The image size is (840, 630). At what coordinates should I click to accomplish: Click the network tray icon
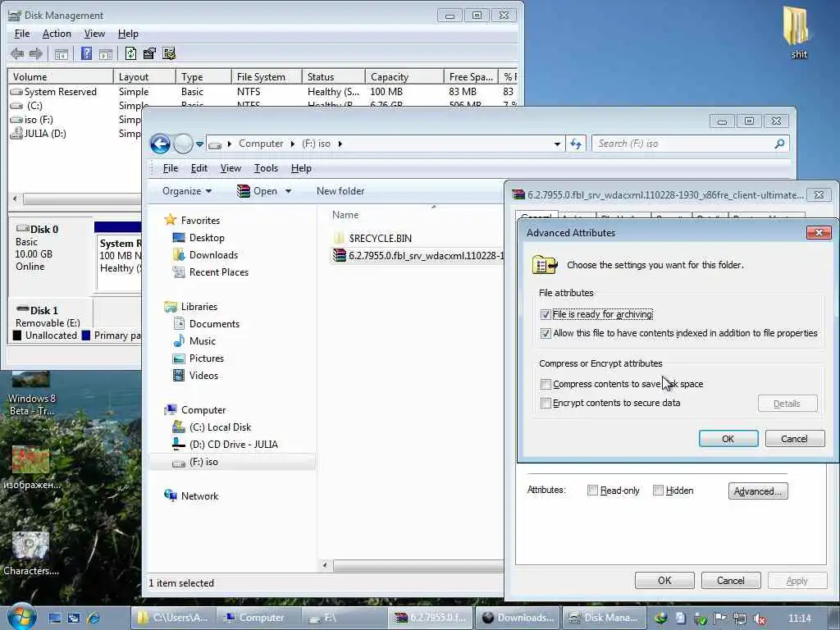click(739, 619)
